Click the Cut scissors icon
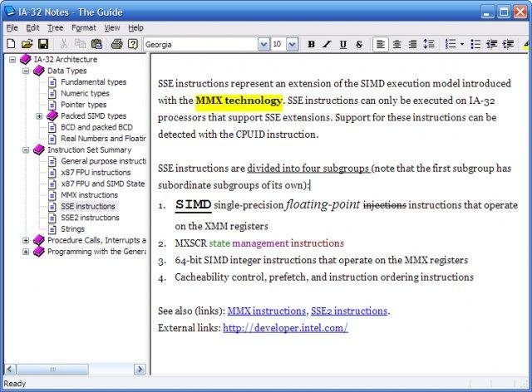The height and width of the screenshot is (392, 532). coord(64,44)
